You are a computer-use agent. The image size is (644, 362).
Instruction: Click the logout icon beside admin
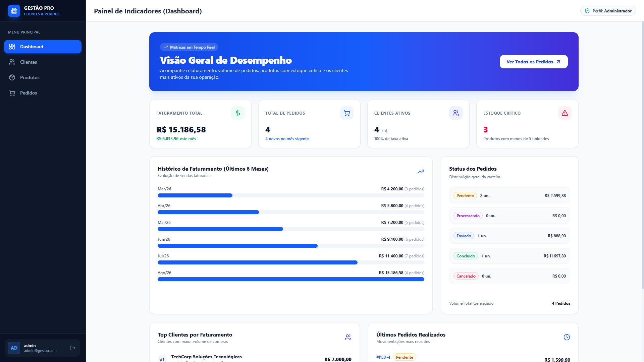tap(73, 348)
